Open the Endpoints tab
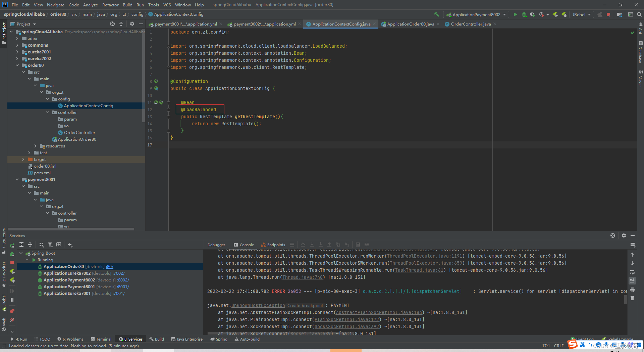The width and height of the screenshot is (644, 352). [273, 245]
